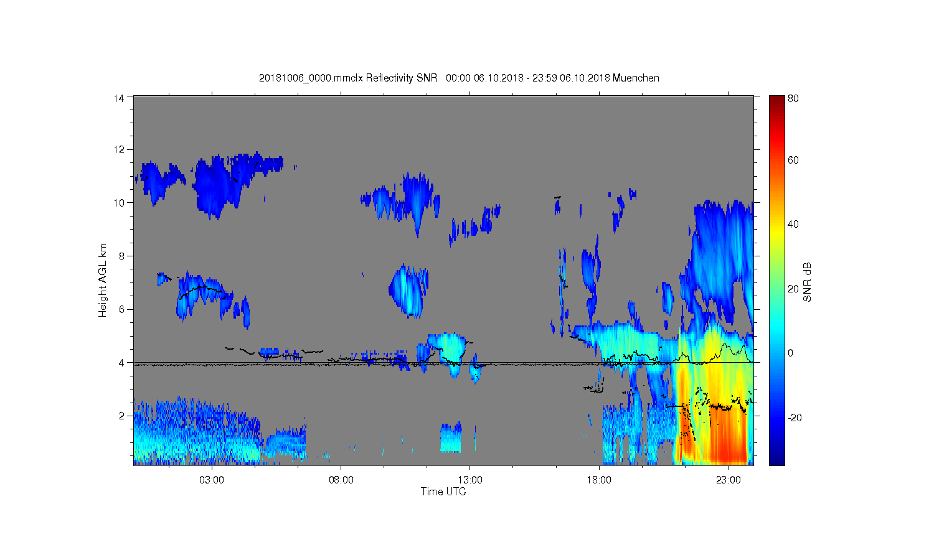
Task: Click the '13:00' time tick label
Action: click(470, 480)
